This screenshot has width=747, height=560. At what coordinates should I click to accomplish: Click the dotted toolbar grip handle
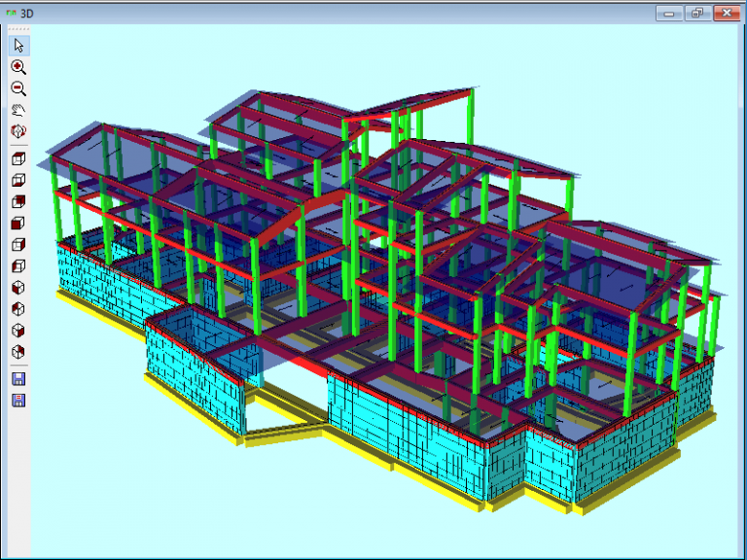point(18,29)
